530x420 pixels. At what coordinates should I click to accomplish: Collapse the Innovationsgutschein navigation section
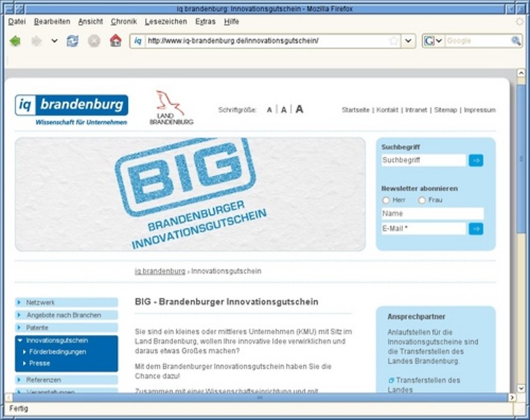point(67,341)
